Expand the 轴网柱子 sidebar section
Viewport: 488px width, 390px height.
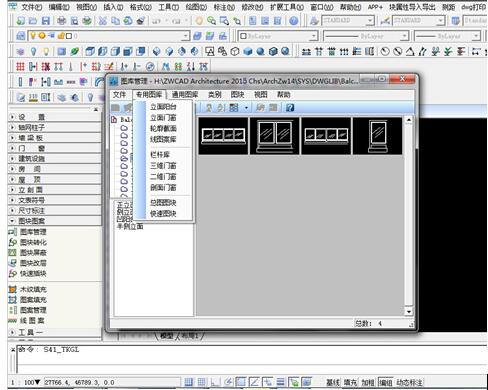pos(55,127)
